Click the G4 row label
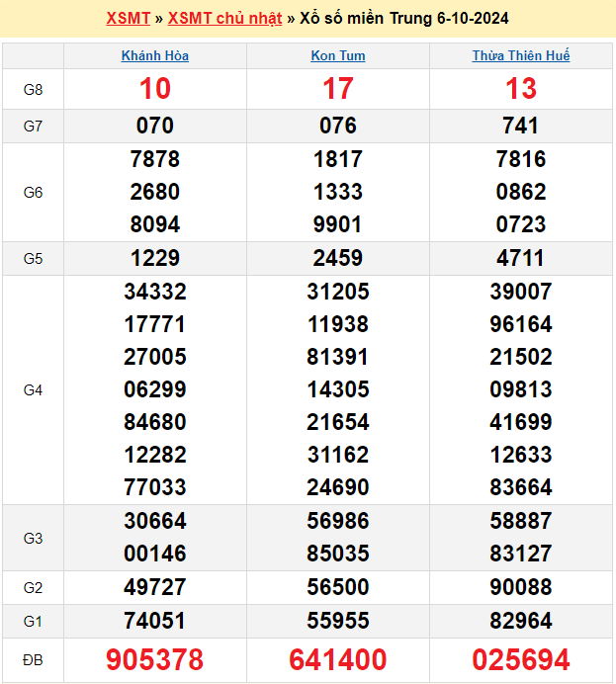This screenshot has height=684, width=616. pyautogui.click(x=33, y=390)
